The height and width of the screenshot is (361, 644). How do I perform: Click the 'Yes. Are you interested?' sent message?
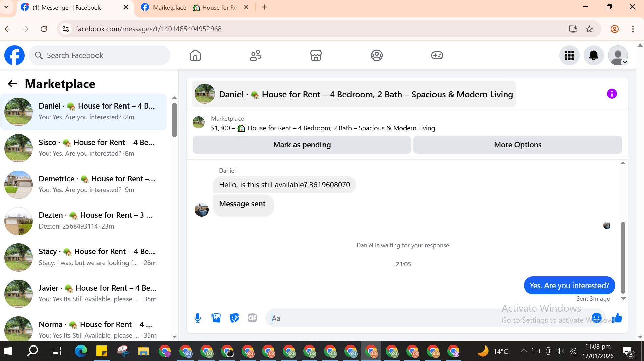[569, 285]
